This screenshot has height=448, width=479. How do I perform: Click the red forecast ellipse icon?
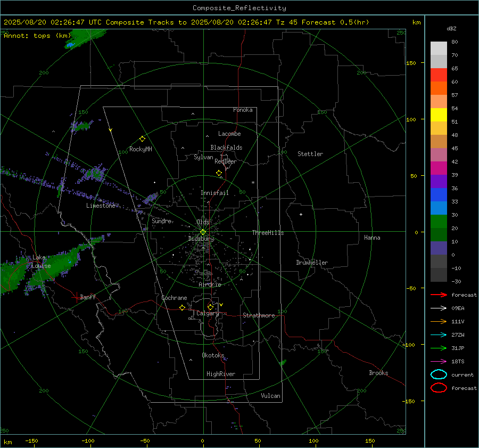pos(439,388)
